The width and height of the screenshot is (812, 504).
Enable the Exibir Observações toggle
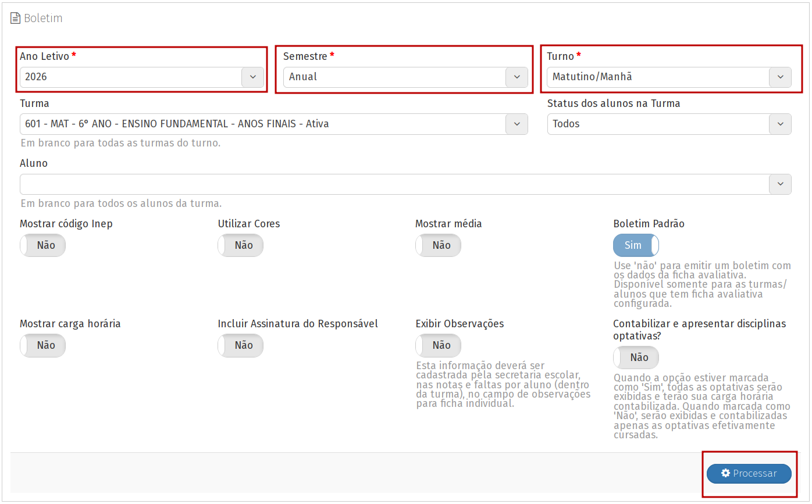pos(439,345)
